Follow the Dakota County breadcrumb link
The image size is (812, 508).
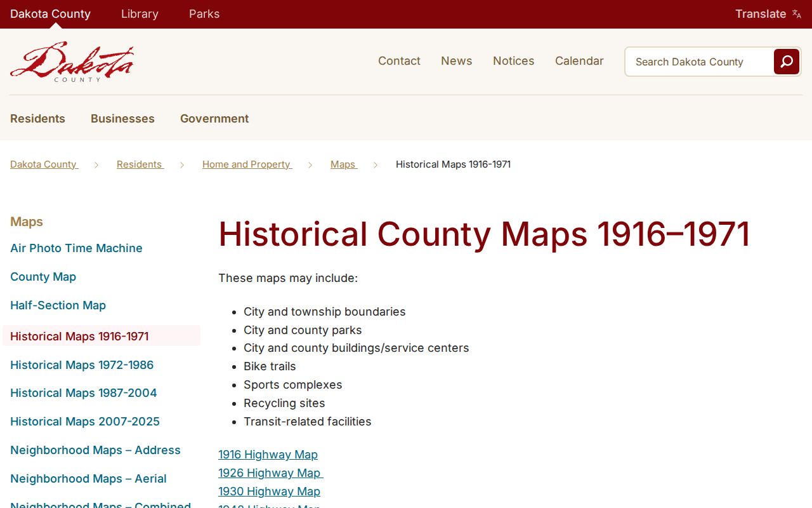[44, 164]
